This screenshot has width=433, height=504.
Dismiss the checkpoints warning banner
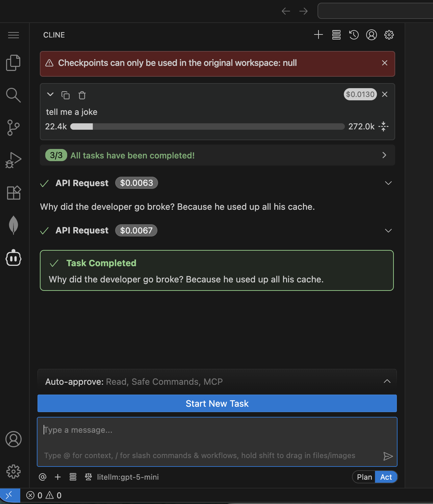(x=384, y=63)
